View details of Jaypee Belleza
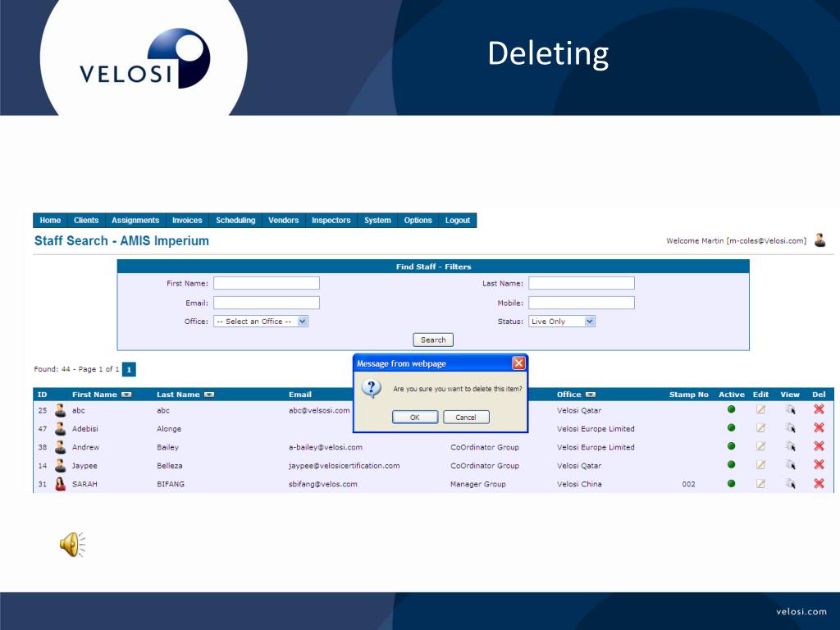Screen dimensions: 840x630 790,465
